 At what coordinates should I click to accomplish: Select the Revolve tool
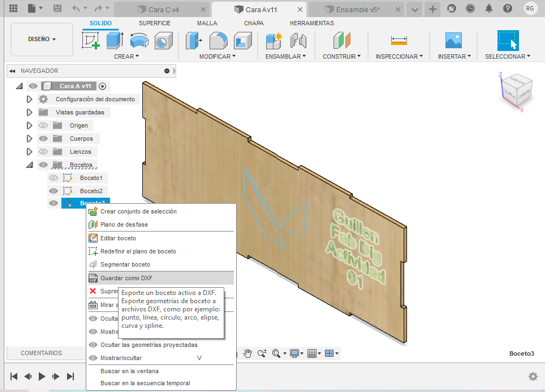[139, 40]
